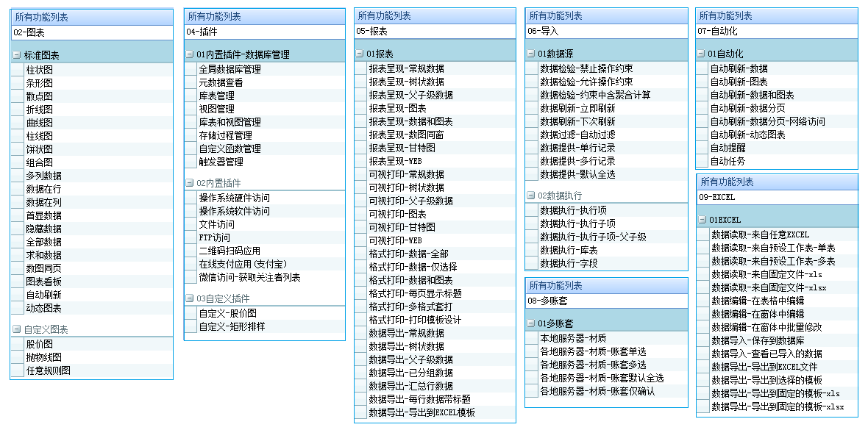Select the 图表看板 row
Screen dimensions: 868x430
coord(92,282)
